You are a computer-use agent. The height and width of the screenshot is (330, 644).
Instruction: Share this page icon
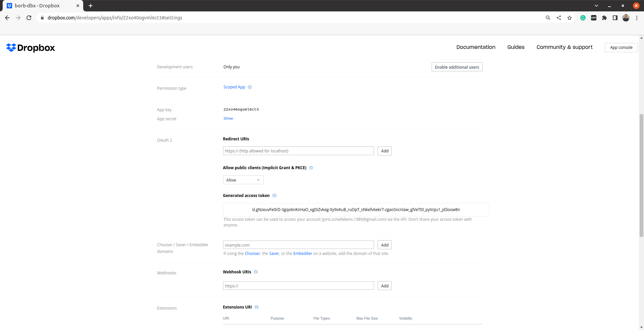(x=559, y=18)
